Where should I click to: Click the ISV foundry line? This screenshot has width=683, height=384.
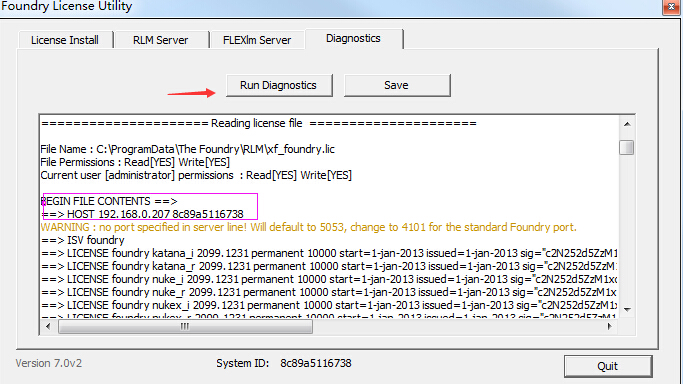pyautogui.click(x=83, y=240)
